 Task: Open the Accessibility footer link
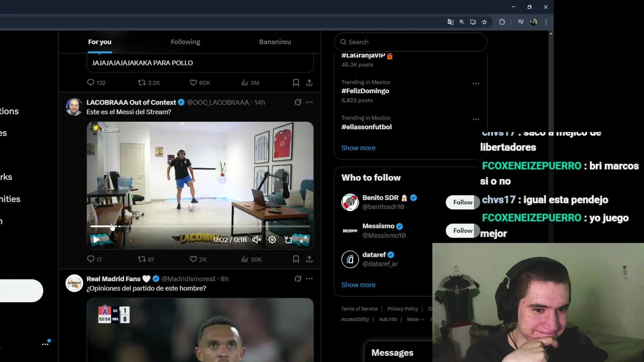355,319
